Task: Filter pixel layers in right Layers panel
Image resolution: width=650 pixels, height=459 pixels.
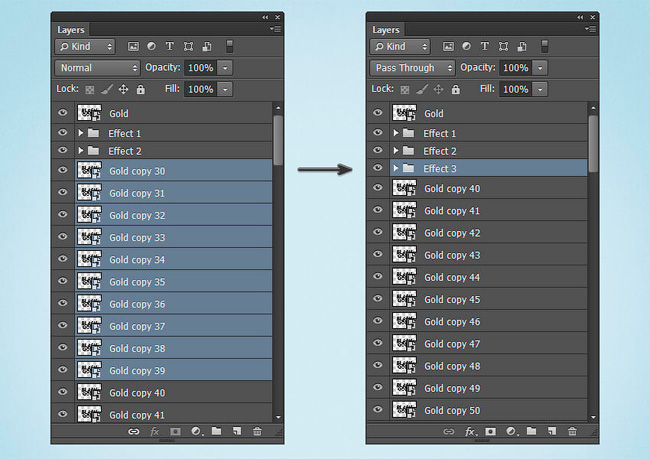Action: 448,46
